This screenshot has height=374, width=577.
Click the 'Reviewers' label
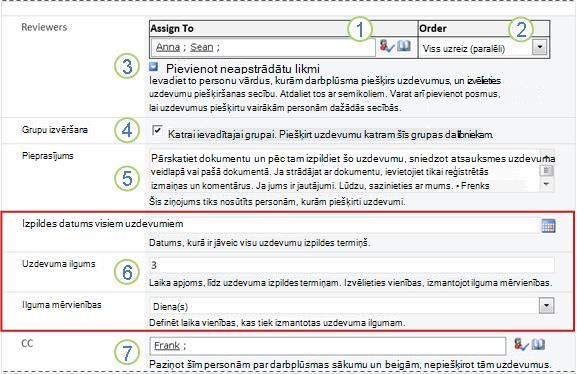(44, 27)
